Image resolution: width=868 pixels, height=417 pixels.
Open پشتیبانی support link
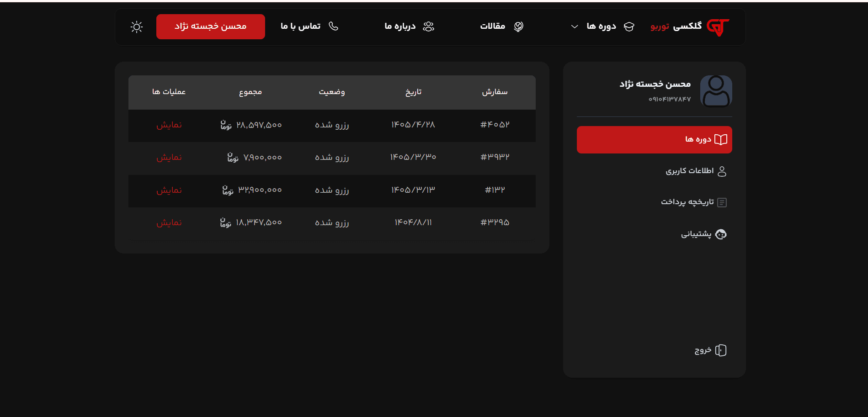click(x=696, y=234)
